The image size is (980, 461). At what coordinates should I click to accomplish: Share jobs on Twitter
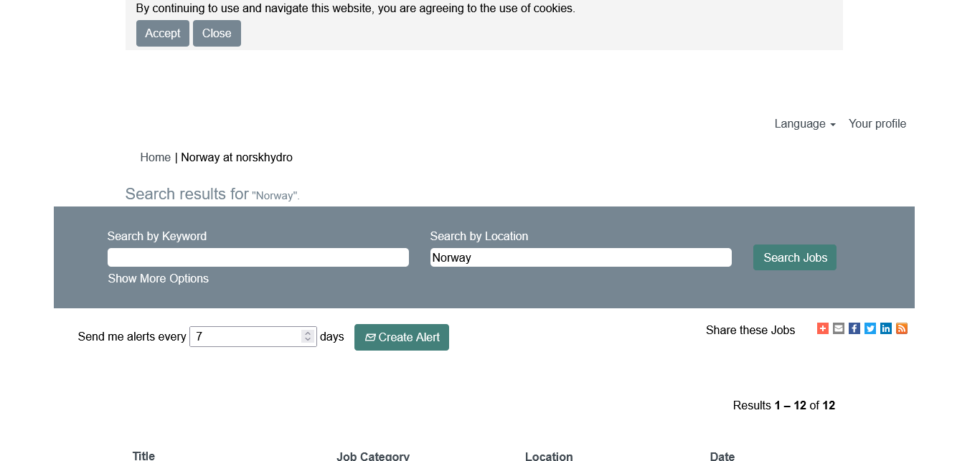pyautogui.click(x=870, y=328)
